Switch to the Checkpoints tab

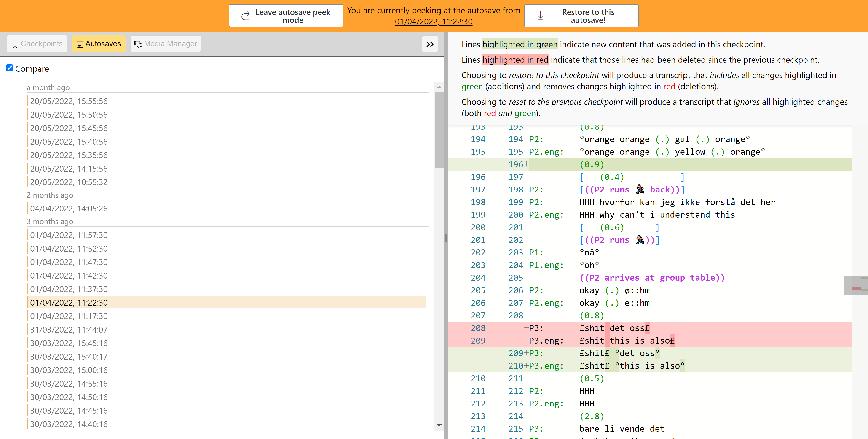point(37,44)
